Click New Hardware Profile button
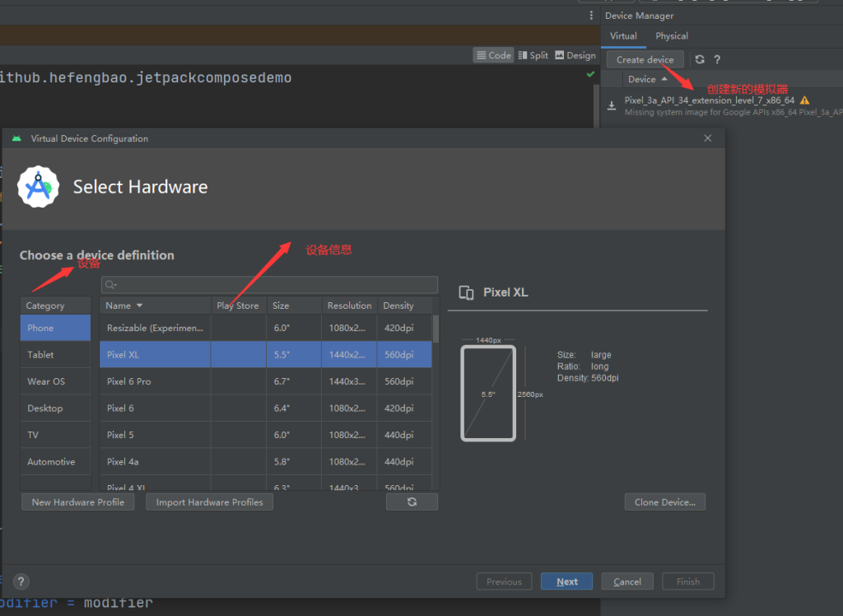 (x=78, y=502)
